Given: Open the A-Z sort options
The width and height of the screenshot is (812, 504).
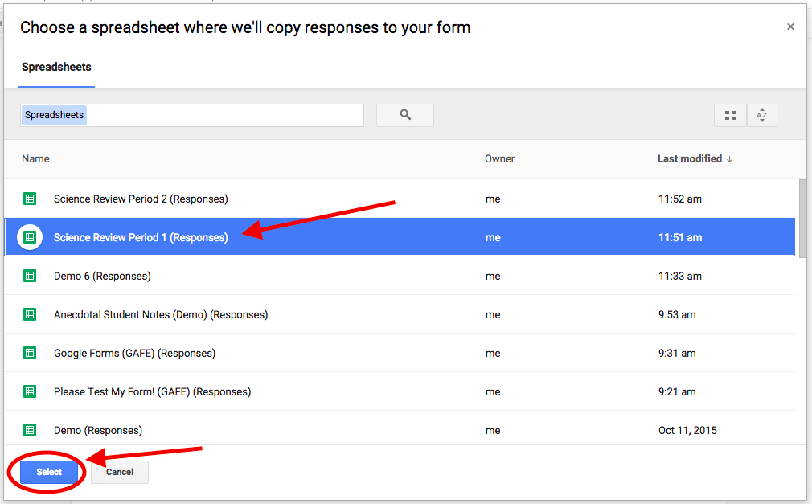Looking at the screenshot, I should [761, 116].
